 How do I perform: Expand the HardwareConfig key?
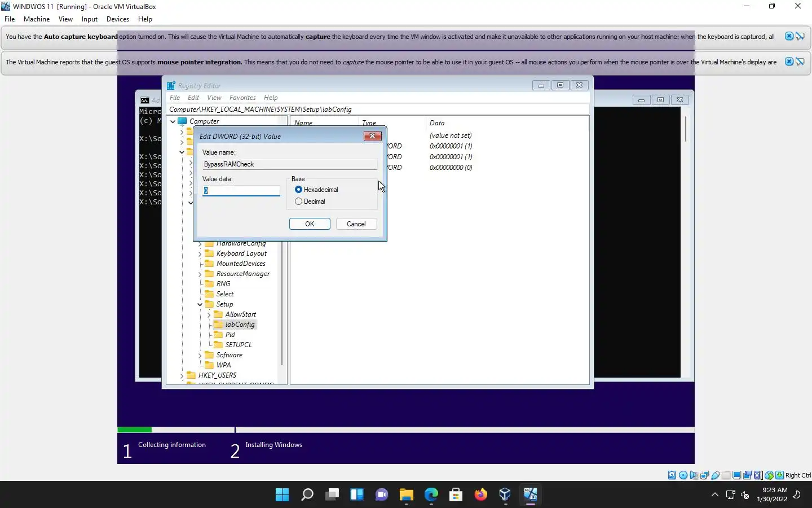200,244
